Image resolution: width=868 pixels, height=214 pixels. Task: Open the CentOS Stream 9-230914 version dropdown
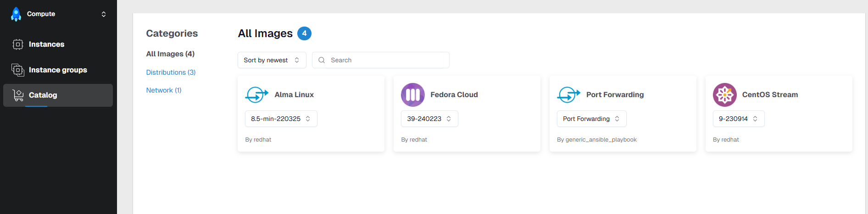tap(738, 119)
